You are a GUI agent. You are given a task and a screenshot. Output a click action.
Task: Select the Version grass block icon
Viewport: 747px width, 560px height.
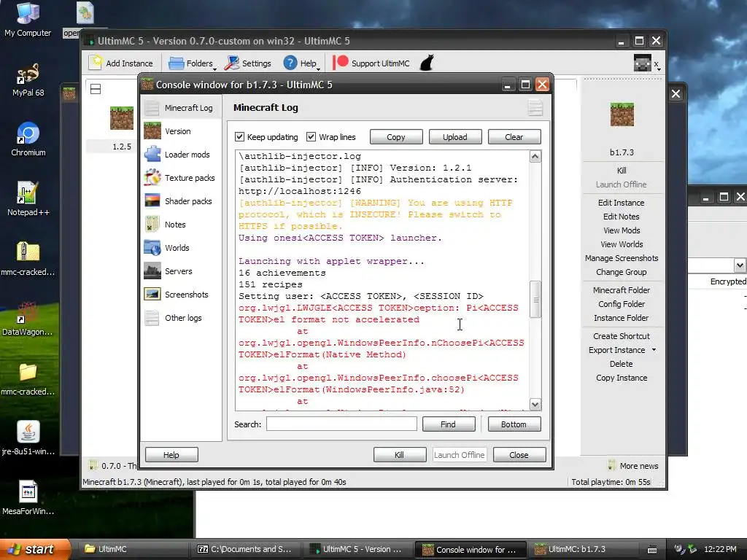click(x=152, y=131)
